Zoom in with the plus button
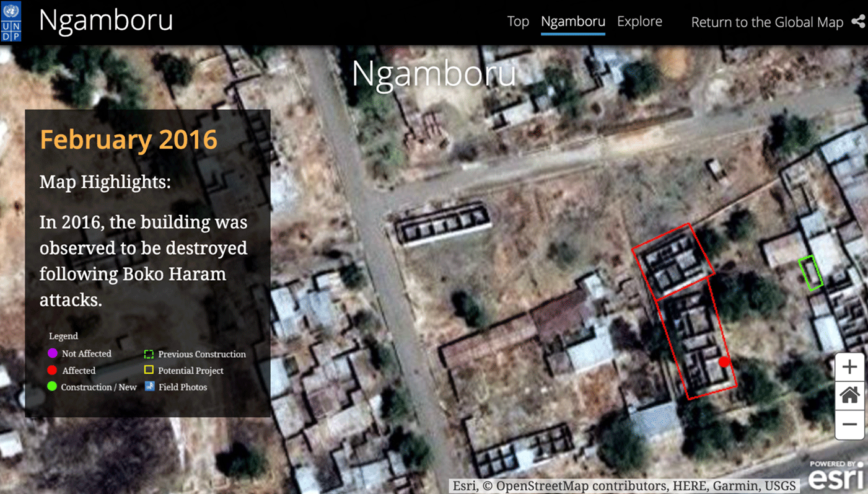This screenshot has width=868, height=494. click(x=849, y=367)
